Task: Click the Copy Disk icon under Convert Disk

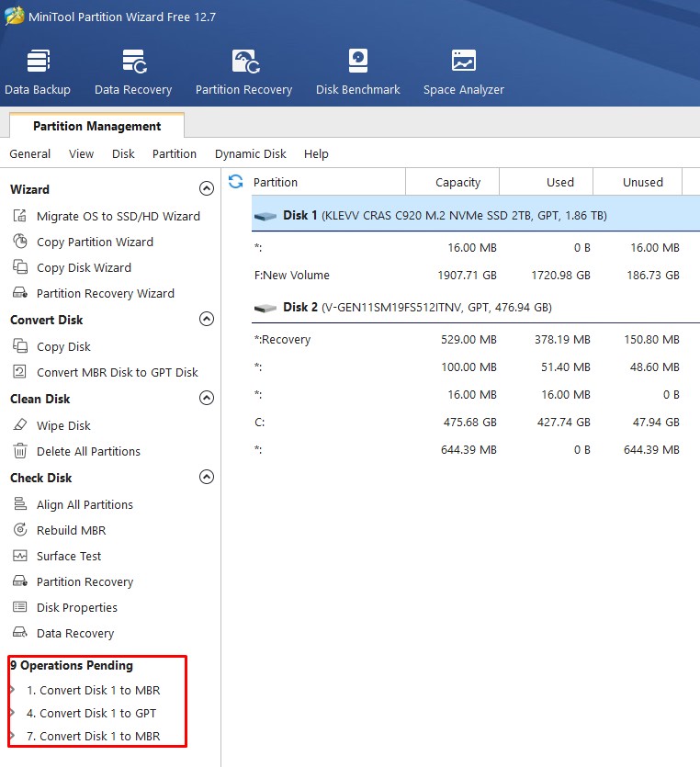Action: 20,345
